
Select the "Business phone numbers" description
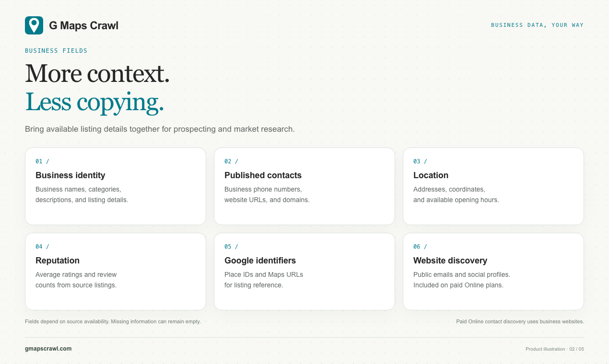pos(267,194)
